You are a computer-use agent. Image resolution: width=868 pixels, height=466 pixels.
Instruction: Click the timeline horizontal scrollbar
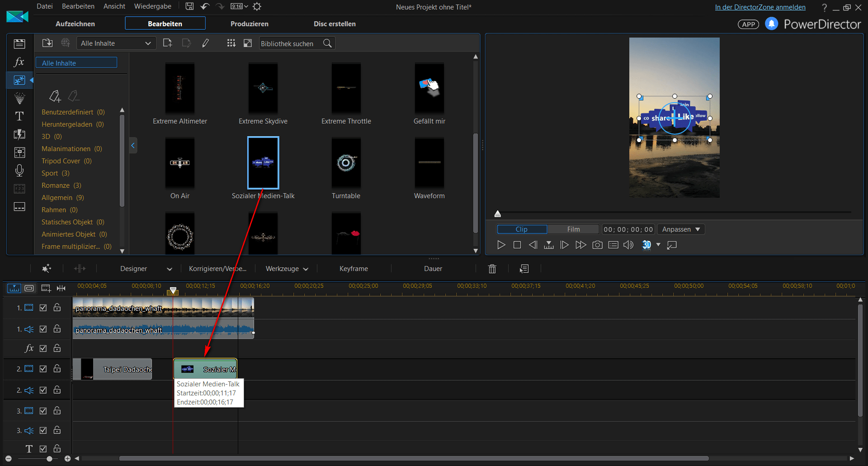pos(414,458)
